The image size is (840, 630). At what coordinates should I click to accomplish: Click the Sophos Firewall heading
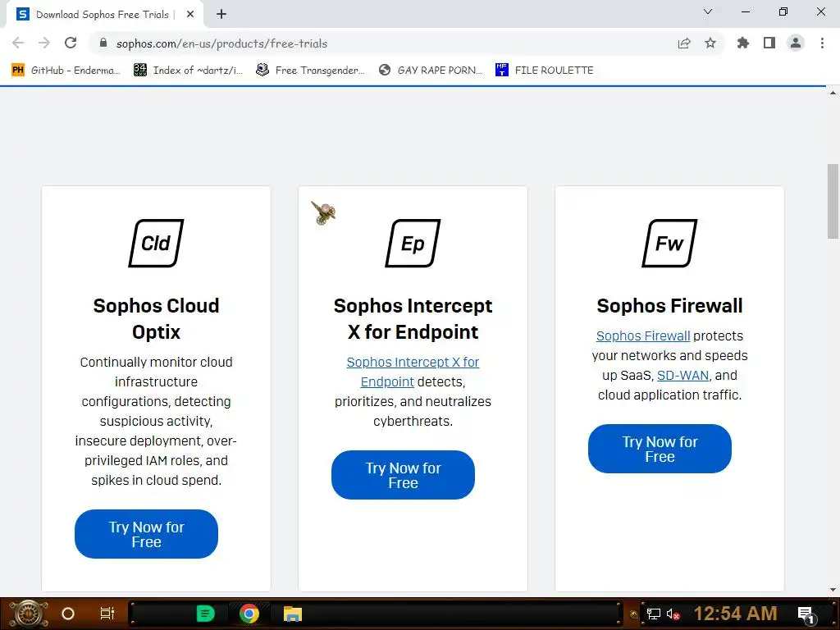coord(669,306)
